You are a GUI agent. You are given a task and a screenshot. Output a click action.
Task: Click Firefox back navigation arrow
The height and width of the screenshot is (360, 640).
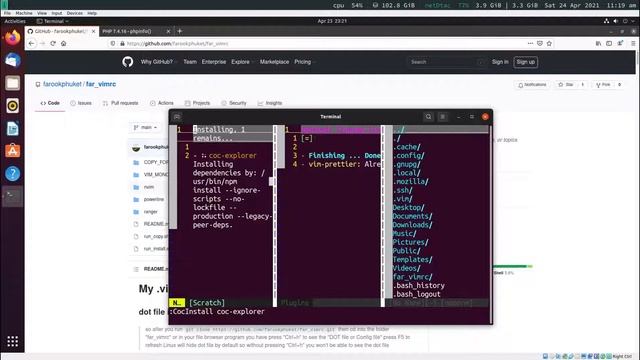click(32, 43)
